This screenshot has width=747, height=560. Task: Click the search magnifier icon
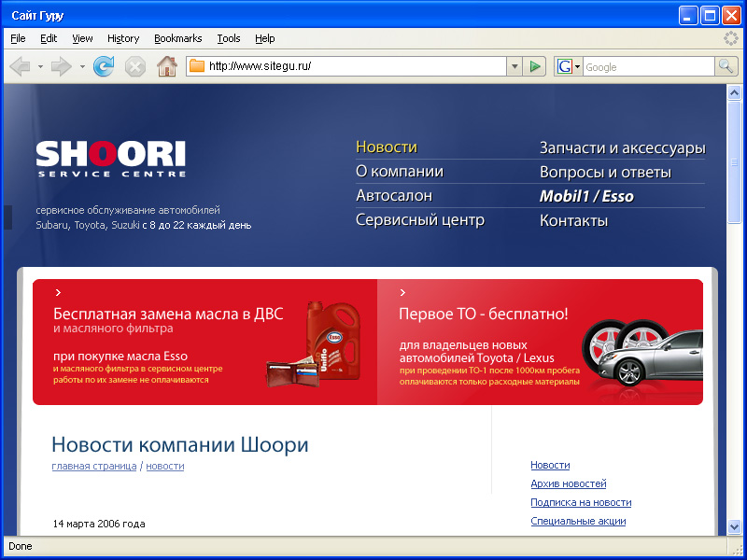pos(726,66)
